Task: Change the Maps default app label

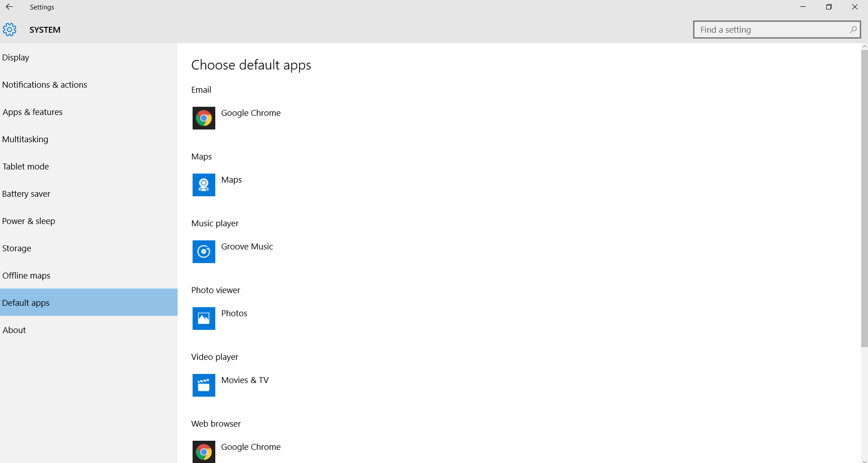Action: click(231, 180)
